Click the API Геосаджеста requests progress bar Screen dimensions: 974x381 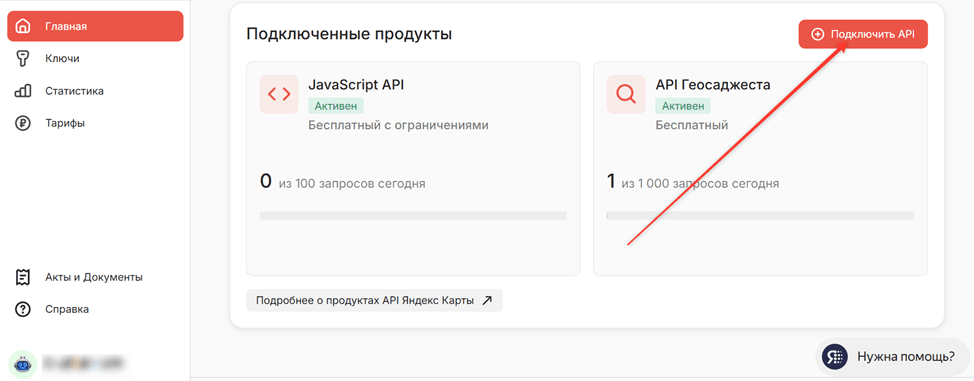click(x=760, y=216)
